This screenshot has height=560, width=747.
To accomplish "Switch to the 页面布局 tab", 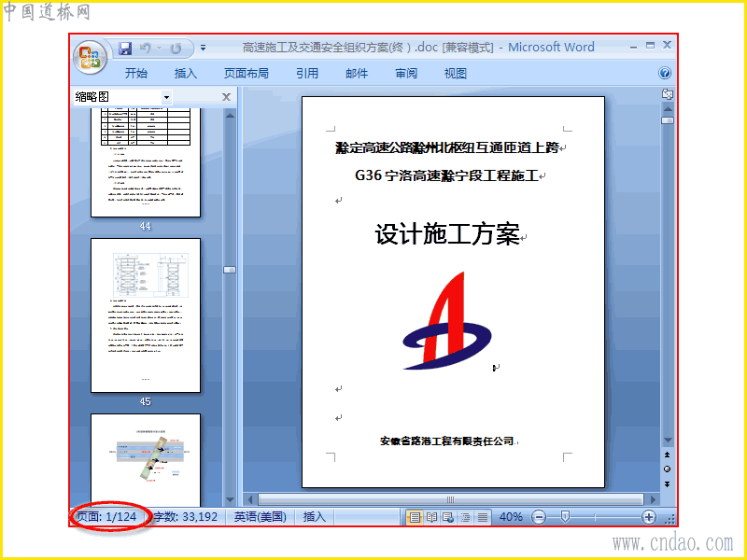I will coord(247,74).
